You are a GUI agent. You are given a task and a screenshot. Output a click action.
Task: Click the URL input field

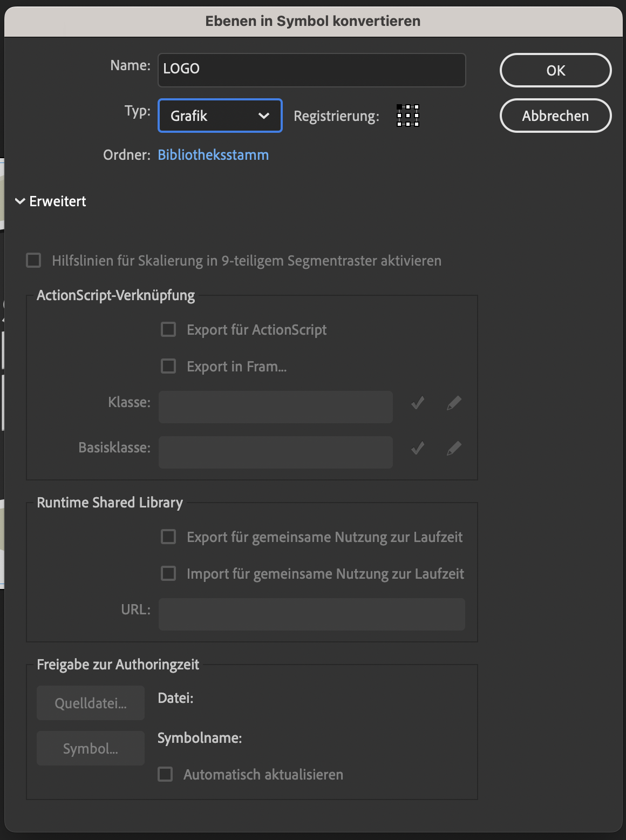click(311, 614)
